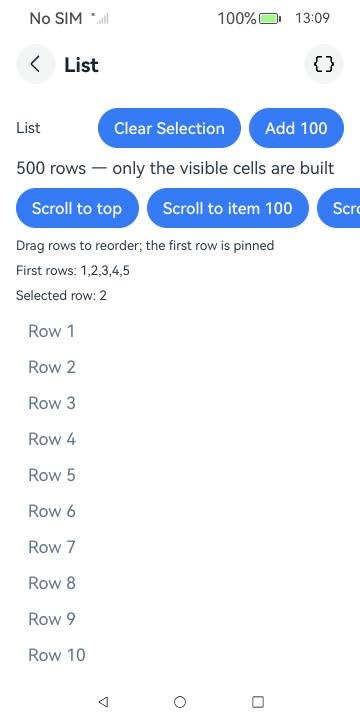Select Row 3 in the list

180,403
